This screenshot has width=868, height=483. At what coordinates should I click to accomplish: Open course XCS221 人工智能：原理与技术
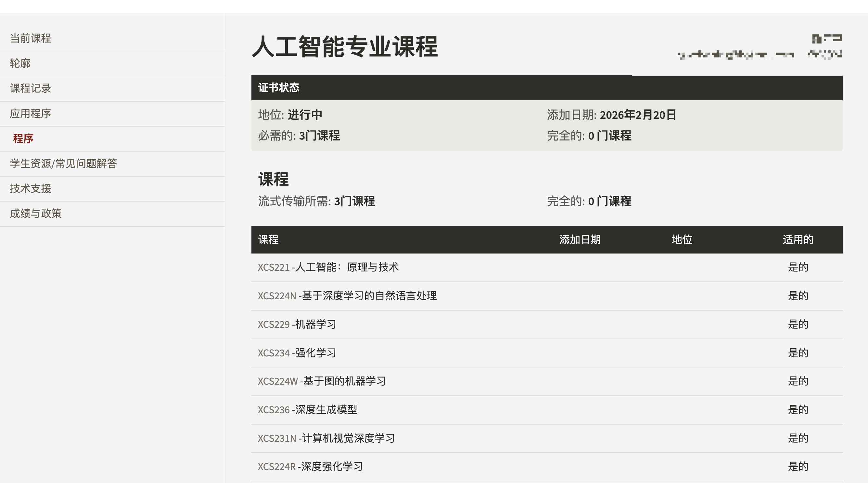[328, 267]
